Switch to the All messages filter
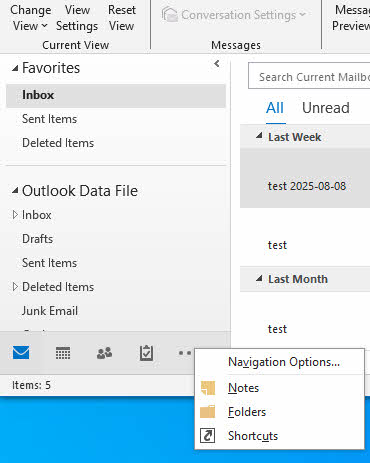 click(275, 108)
